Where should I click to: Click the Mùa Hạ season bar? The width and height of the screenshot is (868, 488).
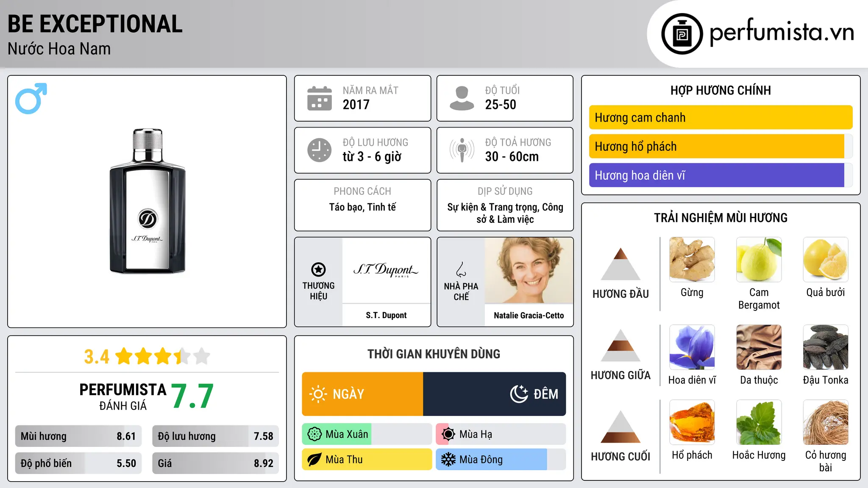501,434
